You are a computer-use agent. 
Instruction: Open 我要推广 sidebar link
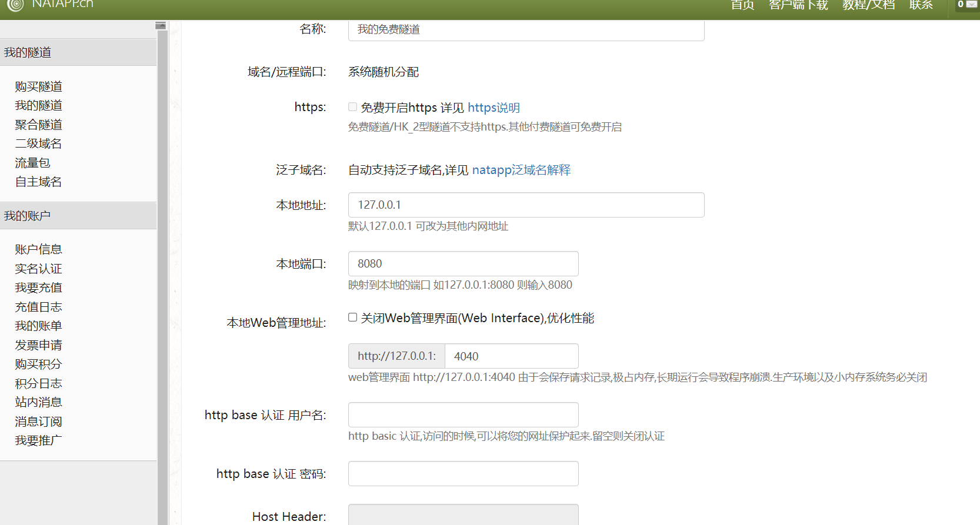click(x=38, y=440)
